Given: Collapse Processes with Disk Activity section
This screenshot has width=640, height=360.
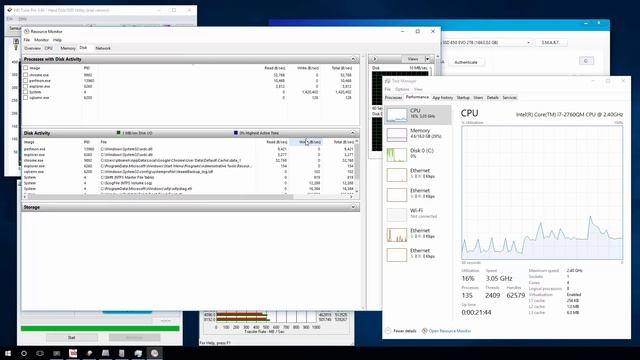Looking at the screenshot, I should pos(353,59).
